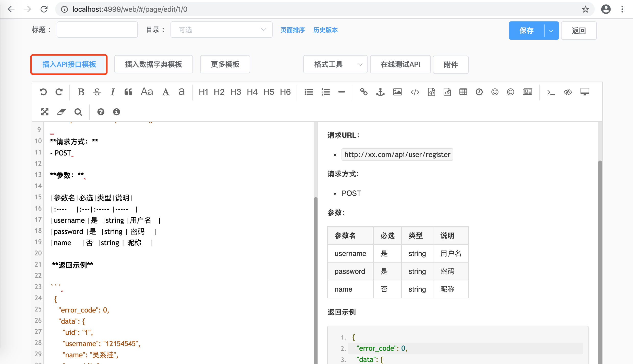
Task: Open search in the editor
Action: pos(78,112)
